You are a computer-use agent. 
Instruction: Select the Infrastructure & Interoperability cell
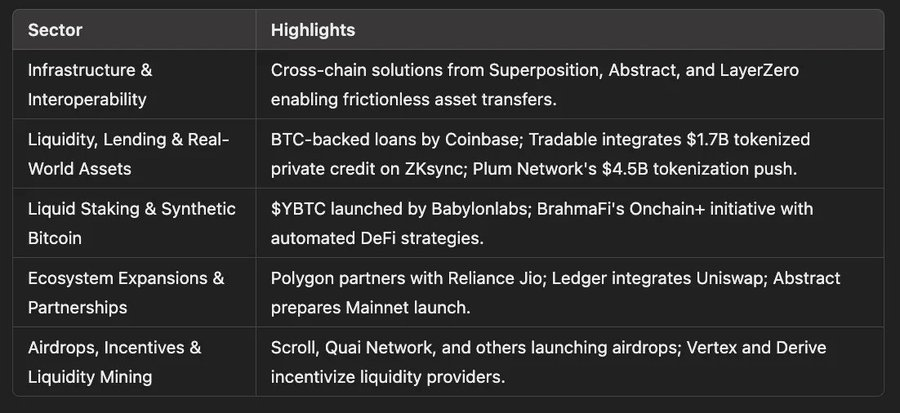coord(90,84)
